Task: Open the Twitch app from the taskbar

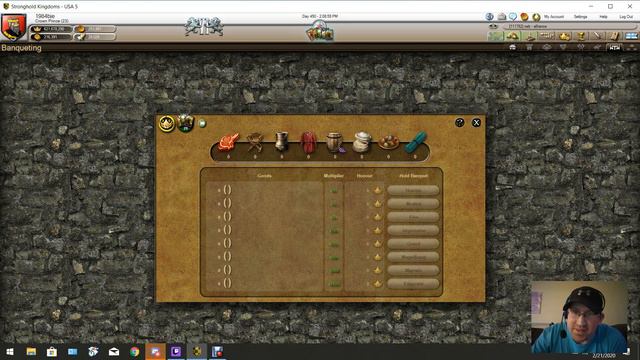Action: (x=176, y=351)
